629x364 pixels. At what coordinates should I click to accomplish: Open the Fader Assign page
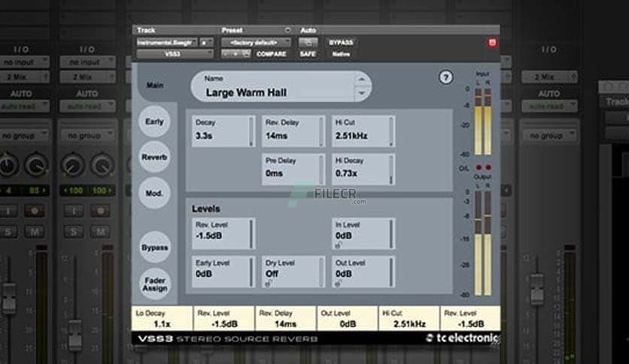coord(154,284)
